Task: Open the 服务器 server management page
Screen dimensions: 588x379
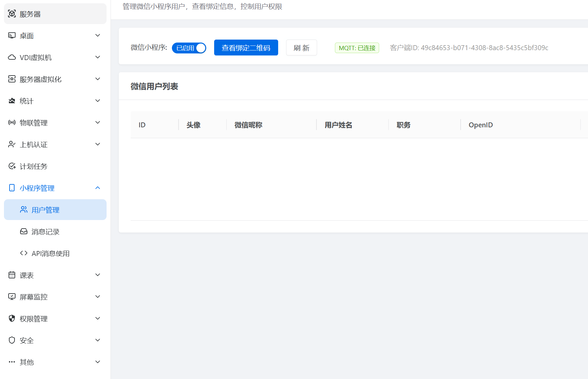Action: (12, 14)
